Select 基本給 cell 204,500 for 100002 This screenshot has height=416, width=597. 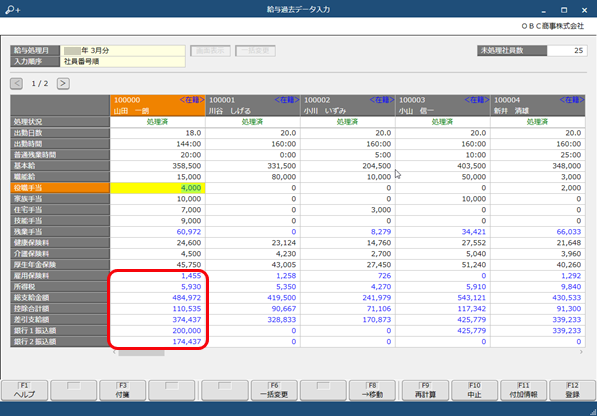[348, 166]
